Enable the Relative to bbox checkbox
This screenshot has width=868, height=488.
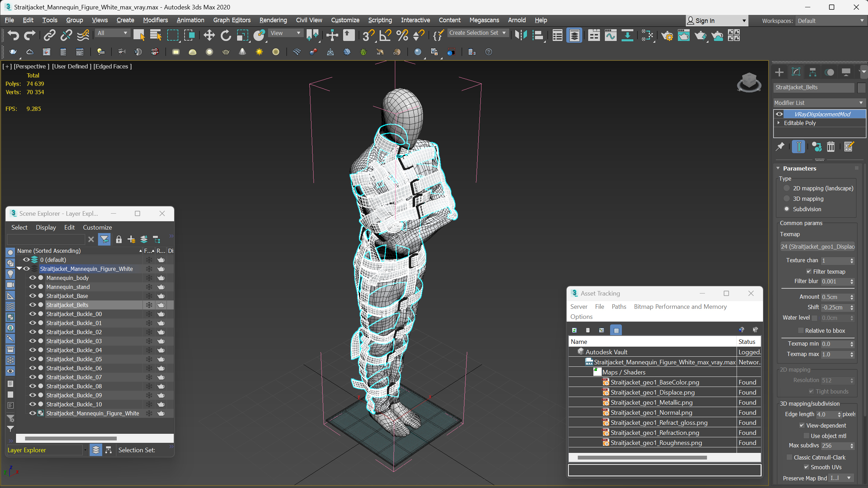click(x=801, y=330)
